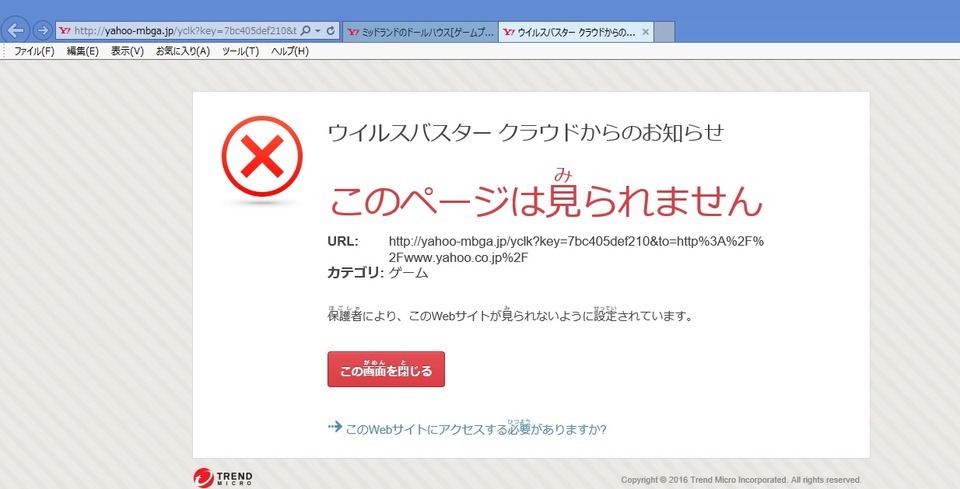
Task: Open the このWebサイトにアクセスする必要がありますか? link
Action: [x=476, y=429]
